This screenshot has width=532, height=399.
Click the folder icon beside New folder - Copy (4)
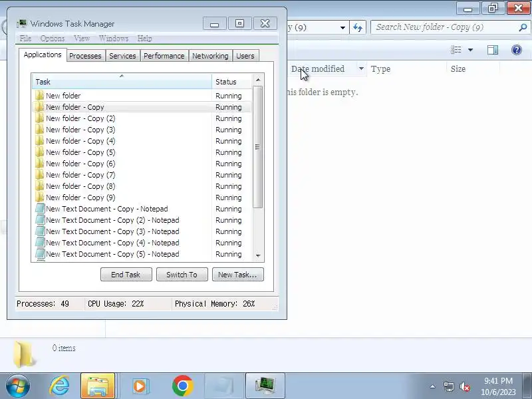point(40,141)
